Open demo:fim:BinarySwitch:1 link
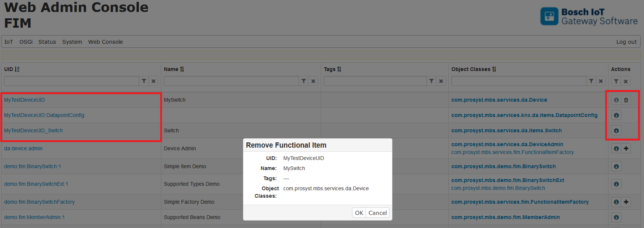Screen dimensions: 644x228 [x=32, y=166]
